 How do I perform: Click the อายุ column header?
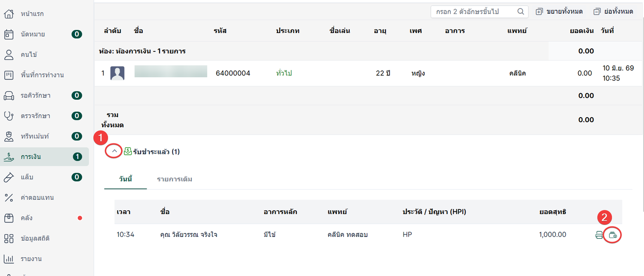[x=380, y=31]
